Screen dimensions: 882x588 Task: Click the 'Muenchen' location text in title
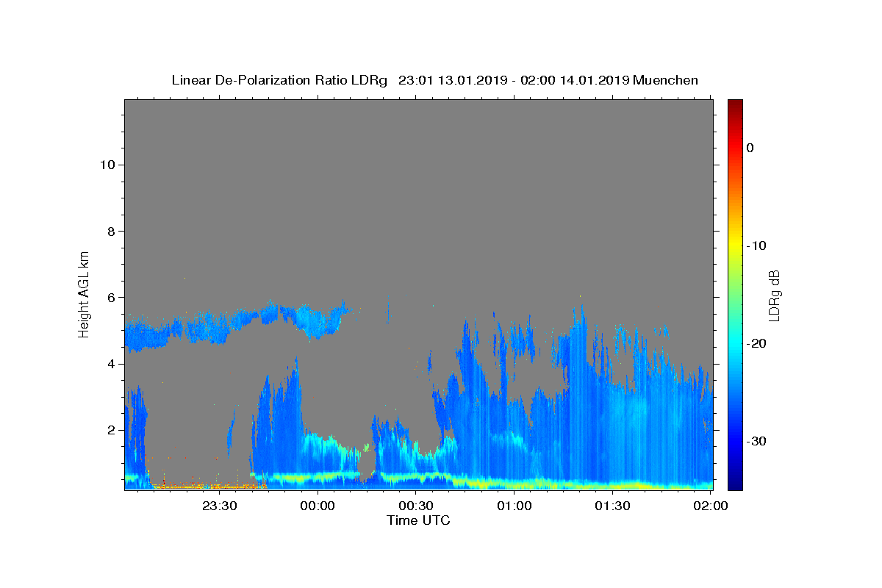coord(665,80)
